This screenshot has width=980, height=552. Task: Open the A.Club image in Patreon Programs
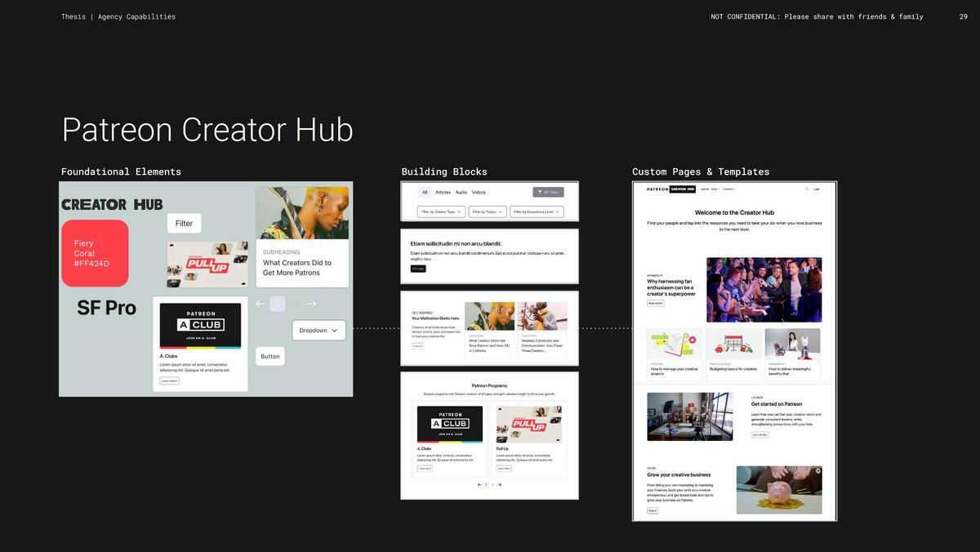pos(450,425)
